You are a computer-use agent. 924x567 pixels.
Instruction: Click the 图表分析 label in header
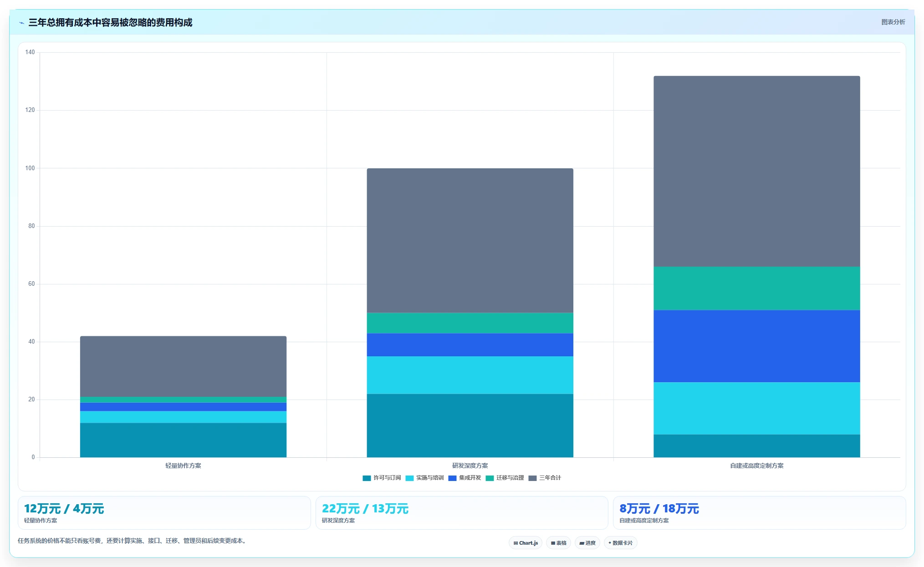point(893,22)
